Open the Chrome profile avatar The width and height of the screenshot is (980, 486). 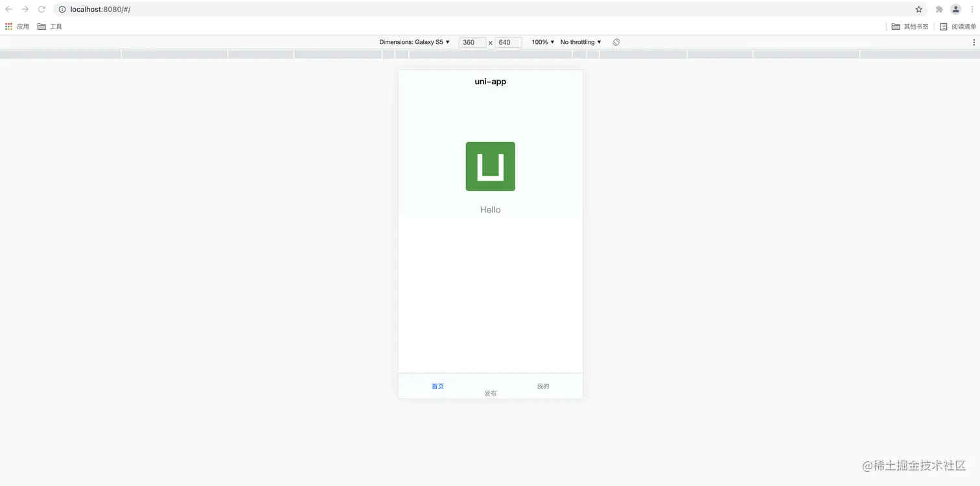[x=955, y=9]
